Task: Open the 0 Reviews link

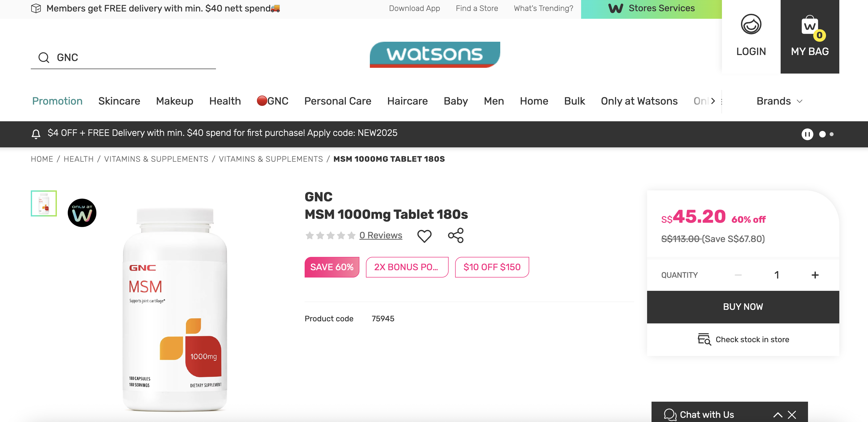Action: [x=381, y=235]
